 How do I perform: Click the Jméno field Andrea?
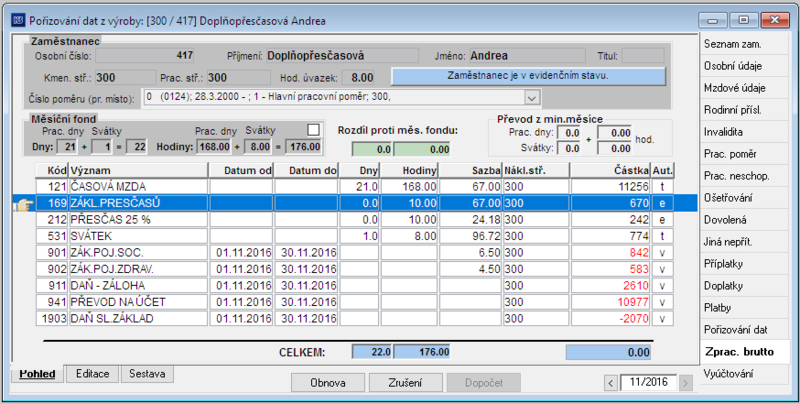point(528,56)
